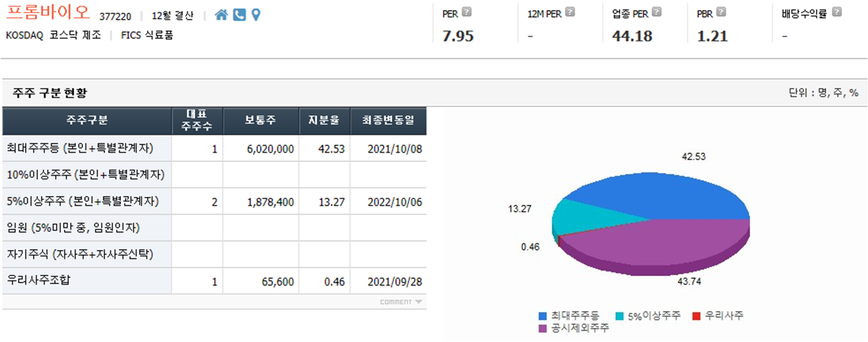
Task: Click the PER value 7.95
Action: pyautogui.click(x=458, y=37)
